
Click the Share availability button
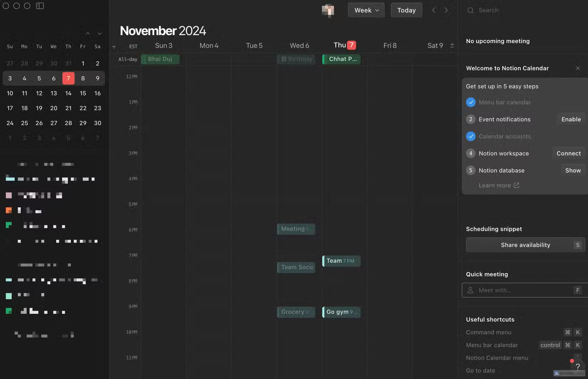pyautogui.click(x=525, y=245)
